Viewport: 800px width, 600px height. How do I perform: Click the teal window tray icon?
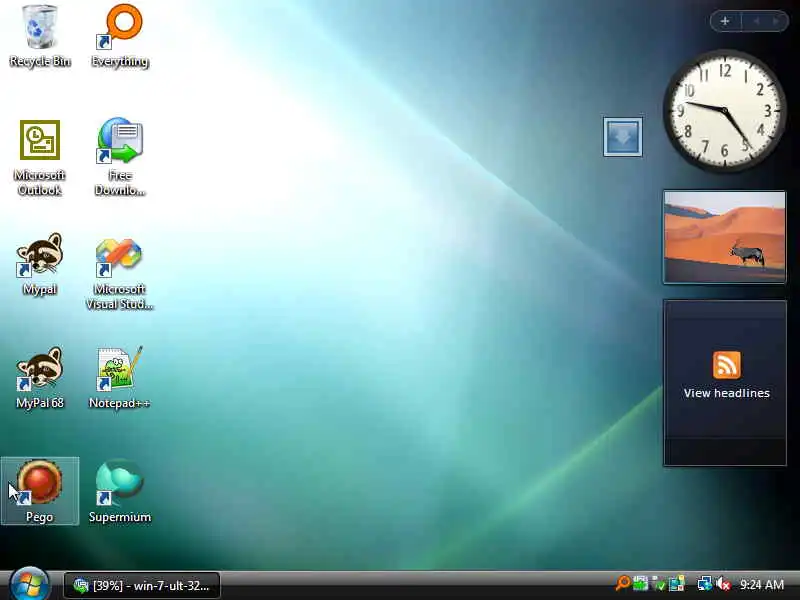click(677, 584)
